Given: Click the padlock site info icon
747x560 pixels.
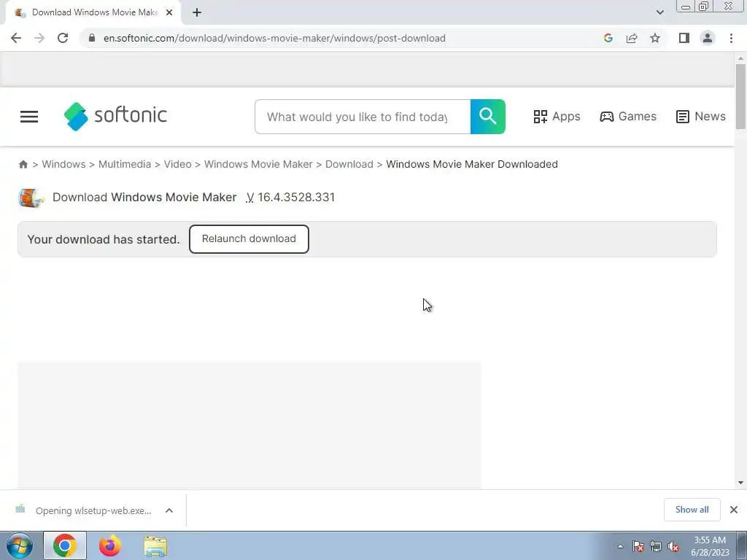Looking at the screenshot, I should [92, 38].
